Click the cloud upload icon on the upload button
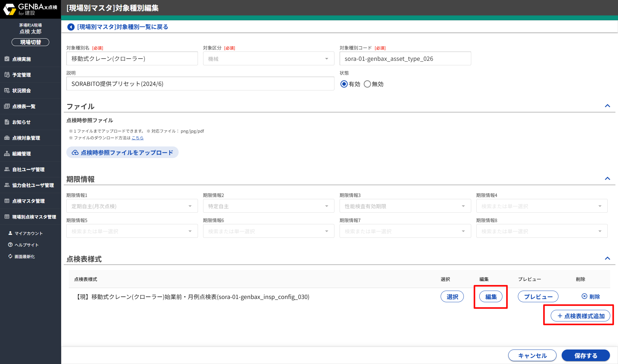Screen dimensions: 618x364 (75, 153)
